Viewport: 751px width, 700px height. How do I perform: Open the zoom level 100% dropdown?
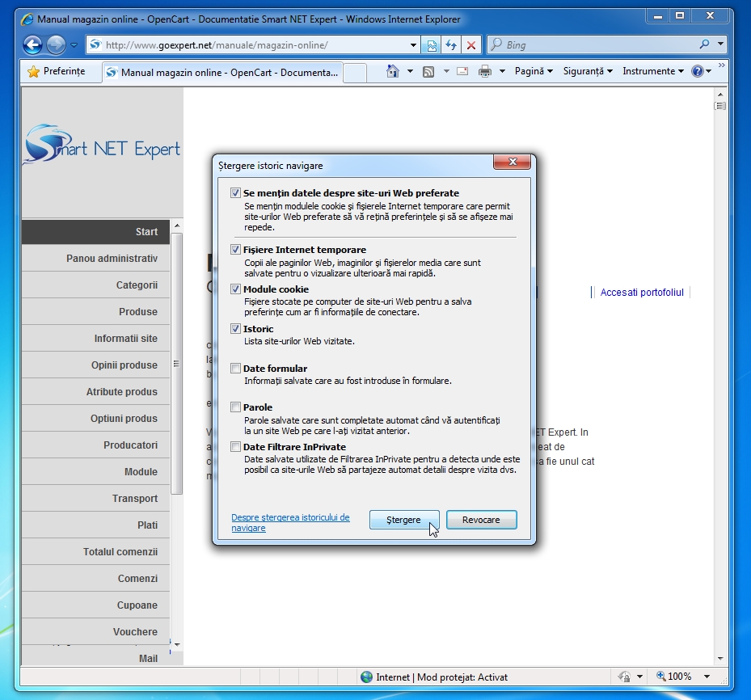pyautogui.click(x=707, y=677)
